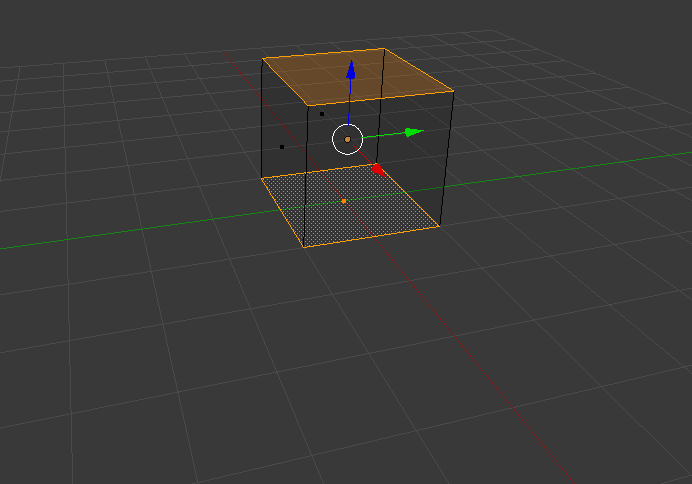Viewport: 692px width, 484px height.
Task: Select the orange highlighted top face of the cube
Action: [x=357, y=77]
